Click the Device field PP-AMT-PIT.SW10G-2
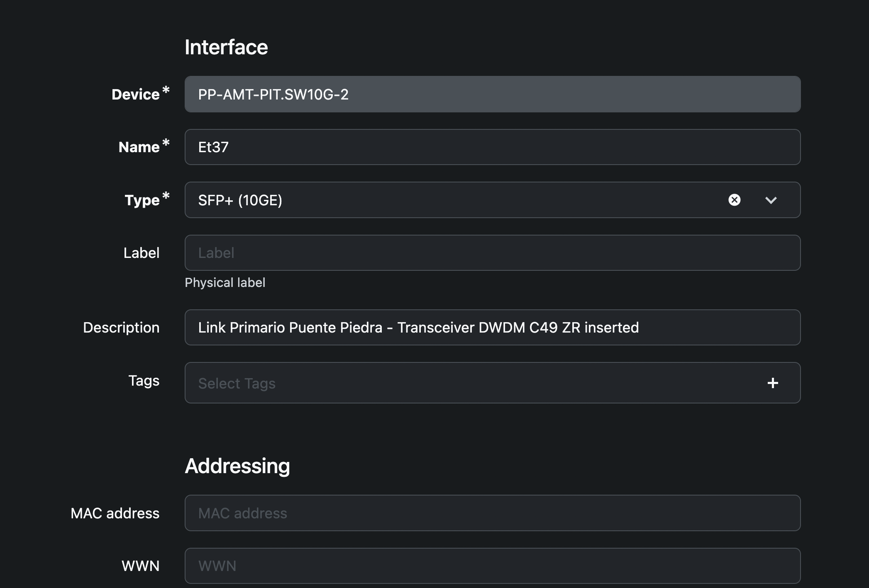The height and width of the screenshot is (588, 869). 492,94
